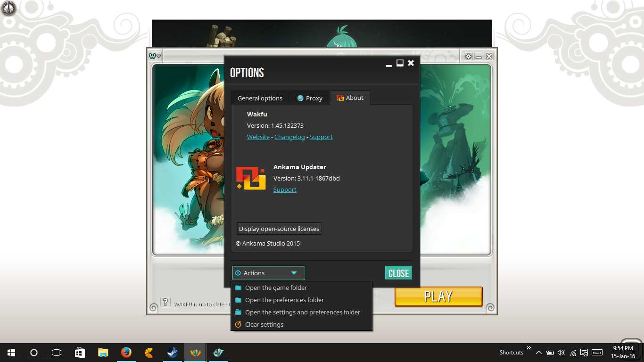Launch Firefox from the taskbar
The width and height of the screenshot is (644, 362).
click(x=126, y=353)
